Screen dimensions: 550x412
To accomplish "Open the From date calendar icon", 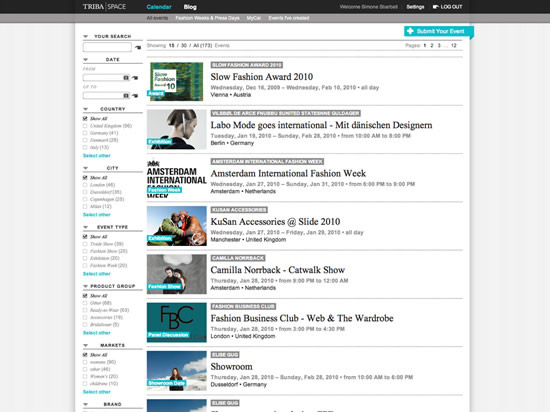I will tap(126, 77).
